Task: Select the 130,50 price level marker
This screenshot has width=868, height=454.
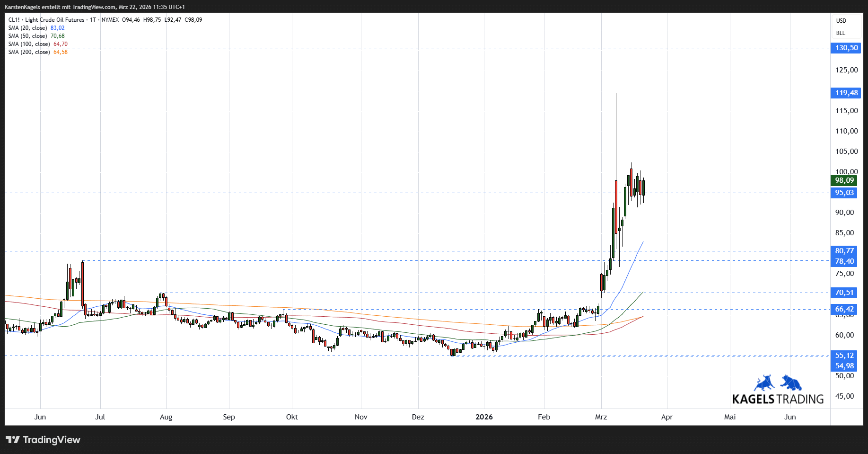Action: point(846,48)
